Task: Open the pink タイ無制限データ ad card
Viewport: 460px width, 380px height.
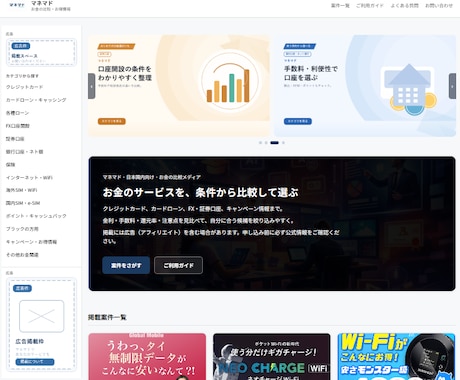Action: 147,356
